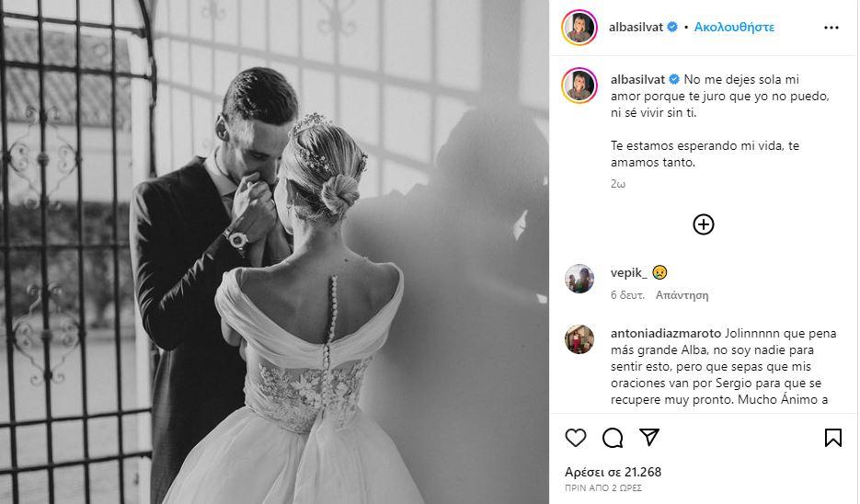View who liked via Αρέσει σε 21.268

tap(613, 472)
